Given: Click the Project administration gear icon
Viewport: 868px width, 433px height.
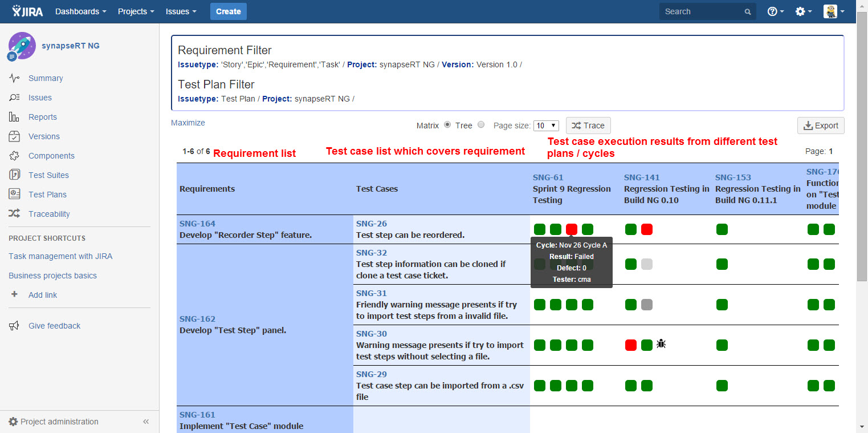Looking at the screenshot, I should click(13, 422).
